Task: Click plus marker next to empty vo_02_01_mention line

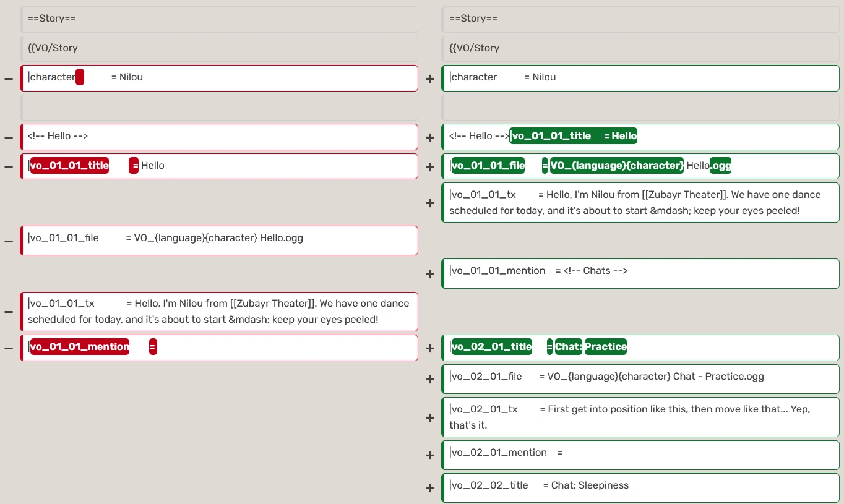Action: click(430, 455)
